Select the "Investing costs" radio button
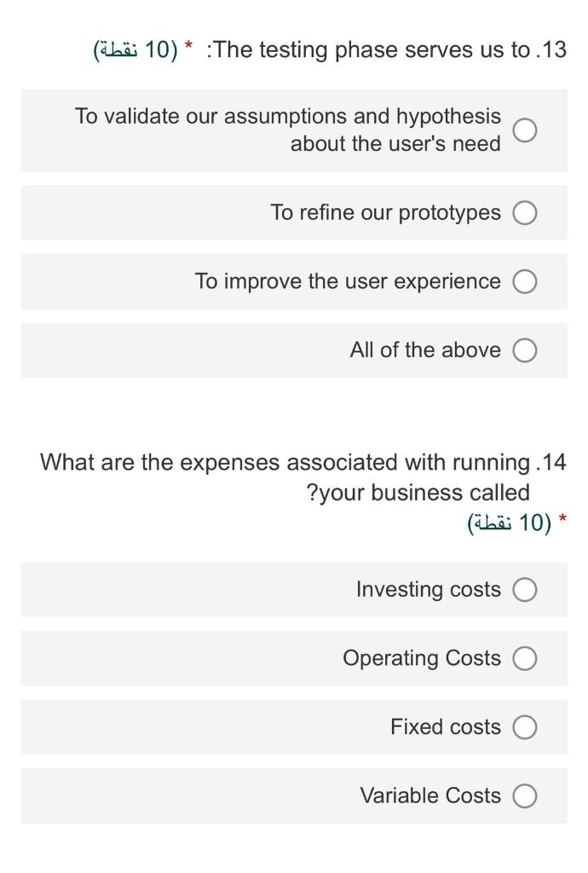 527,589
